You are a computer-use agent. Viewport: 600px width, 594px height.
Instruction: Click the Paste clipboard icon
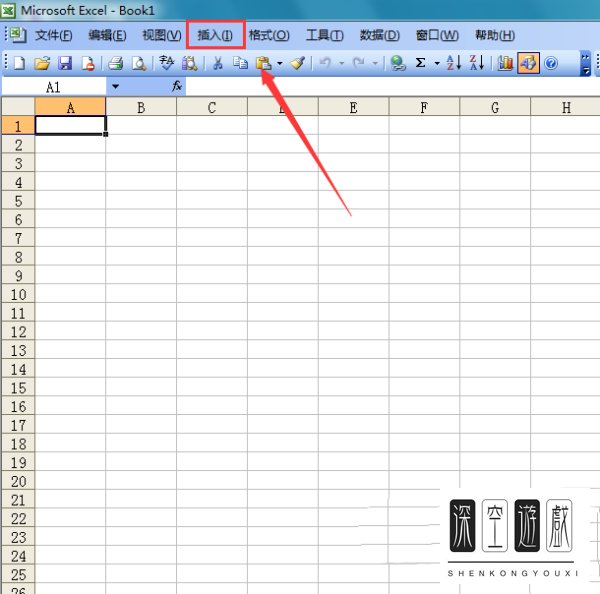[263, 63]
